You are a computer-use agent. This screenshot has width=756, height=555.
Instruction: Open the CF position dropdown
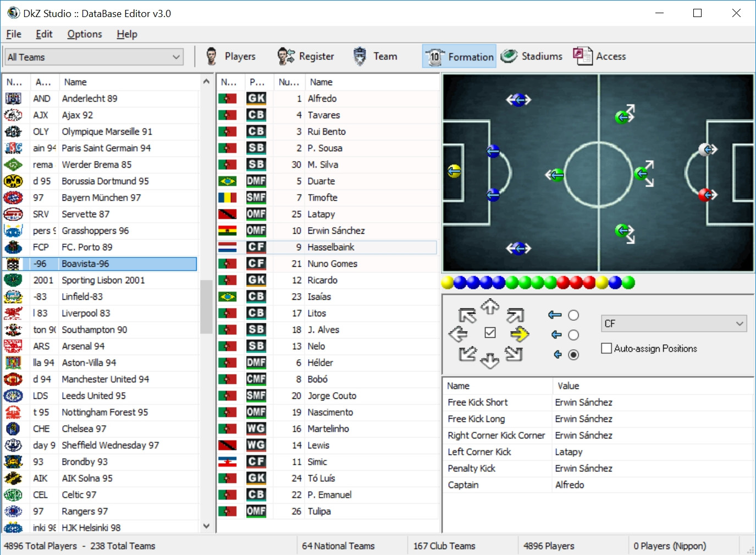[674, 323]
